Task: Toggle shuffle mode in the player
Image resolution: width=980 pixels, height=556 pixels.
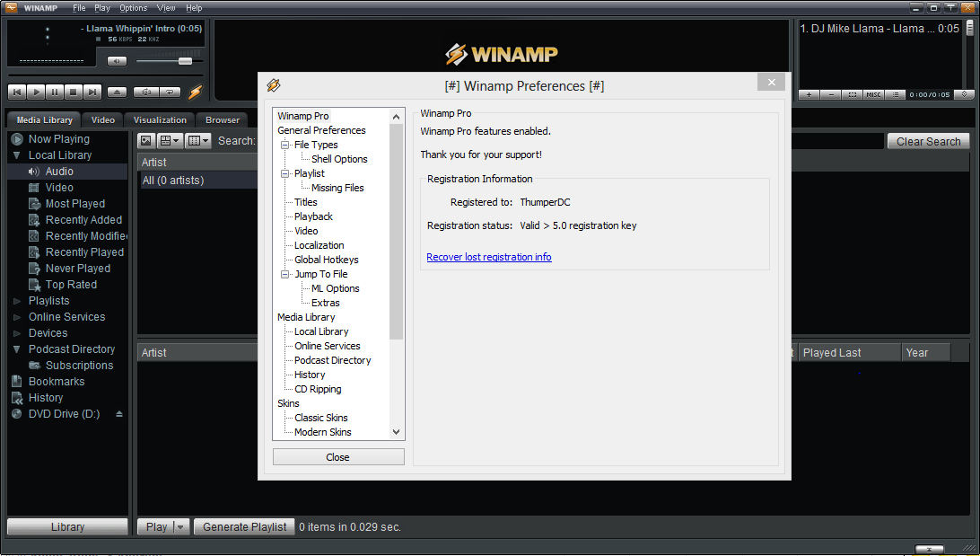Action: tap(146, 92)
